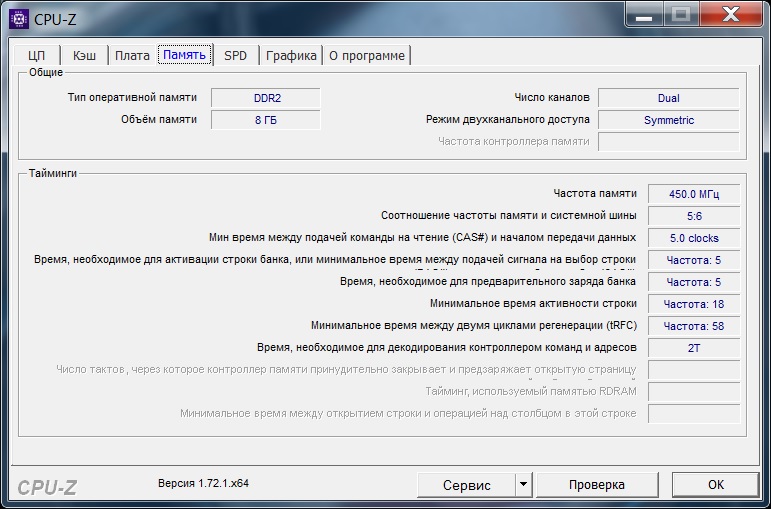Select the Память tab
771x509 pixels.
(x=184, y=55)
